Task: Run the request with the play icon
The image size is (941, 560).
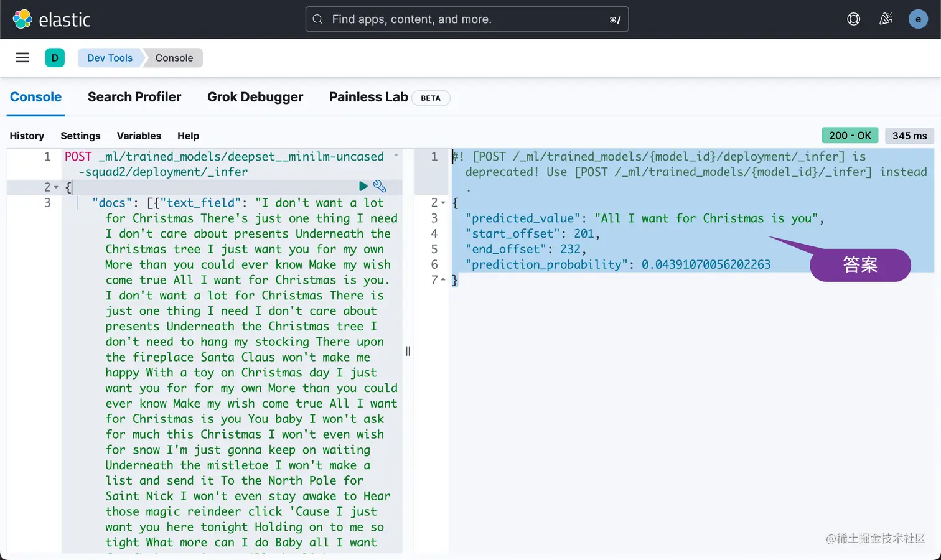Action: [x=363, y=186]
